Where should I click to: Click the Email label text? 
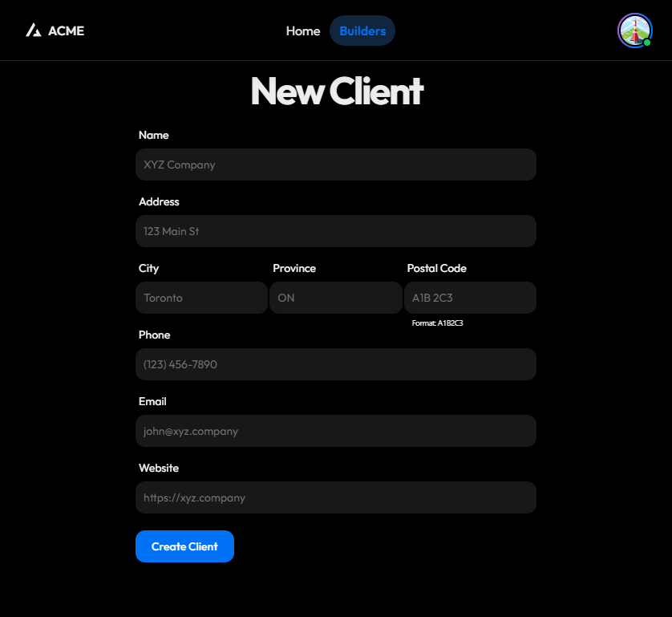pyautogui.click(x=152, y=401)
